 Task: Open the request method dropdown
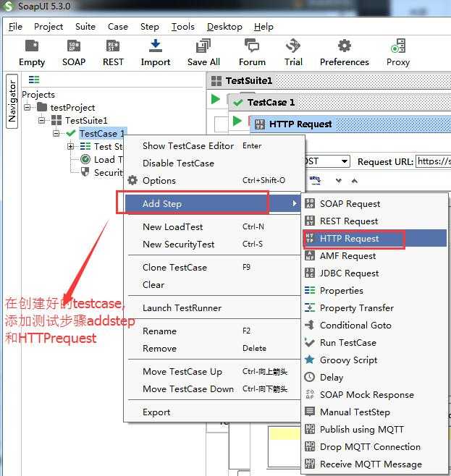click(344, 161)
